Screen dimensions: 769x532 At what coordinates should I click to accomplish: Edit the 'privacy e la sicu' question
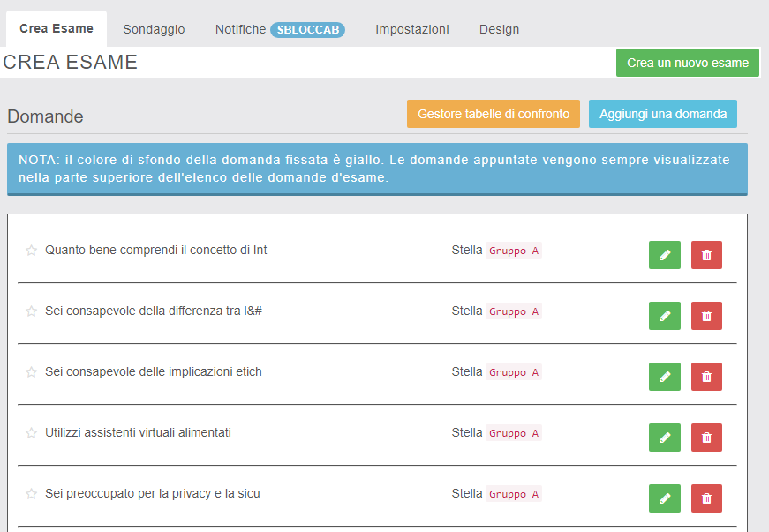click(x=664, y=498)
